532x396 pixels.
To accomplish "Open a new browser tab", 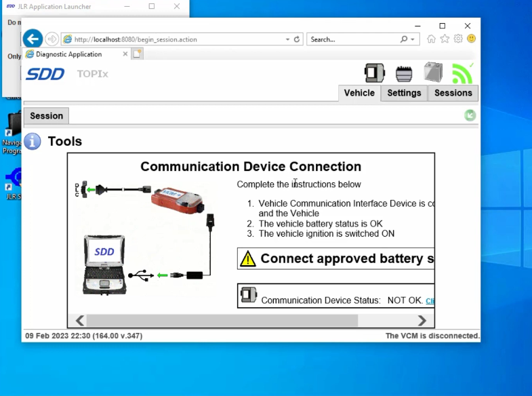I will point(137,54).
